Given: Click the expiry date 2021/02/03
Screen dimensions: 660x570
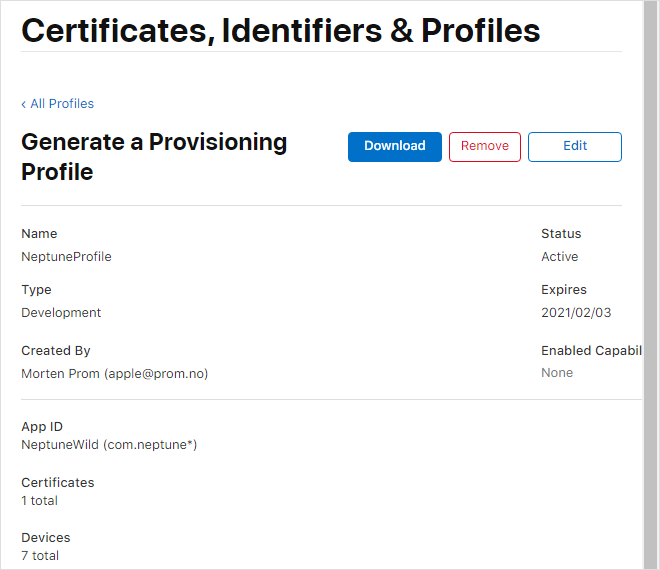Looking at the screenshot, I should [x=575, y=313].
